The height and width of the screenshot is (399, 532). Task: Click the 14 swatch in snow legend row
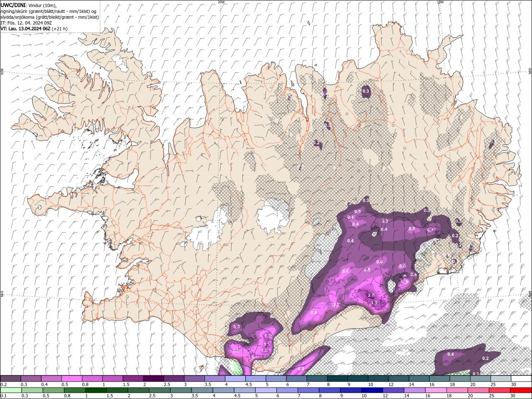click(419, 379)
